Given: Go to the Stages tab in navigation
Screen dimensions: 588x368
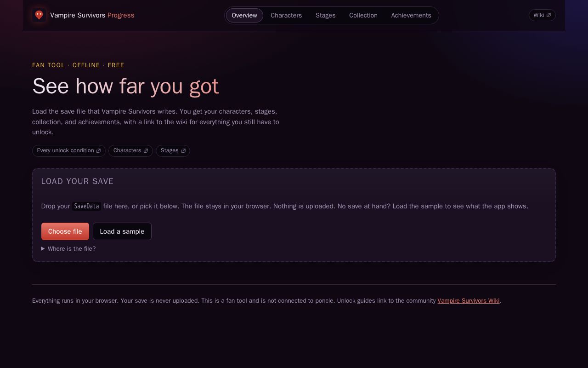Looking at the screenshot, I should 326,15.
